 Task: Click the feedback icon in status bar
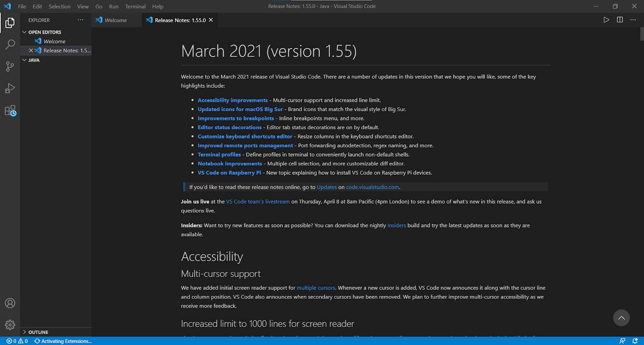click(x=622, y=341)
